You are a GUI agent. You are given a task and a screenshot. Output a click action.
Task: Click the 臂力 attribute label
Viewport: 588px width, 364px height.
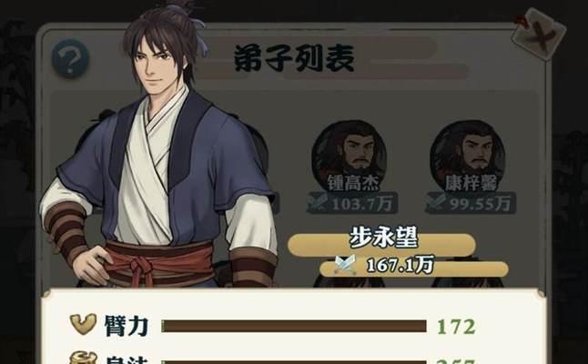pos(127,326)
